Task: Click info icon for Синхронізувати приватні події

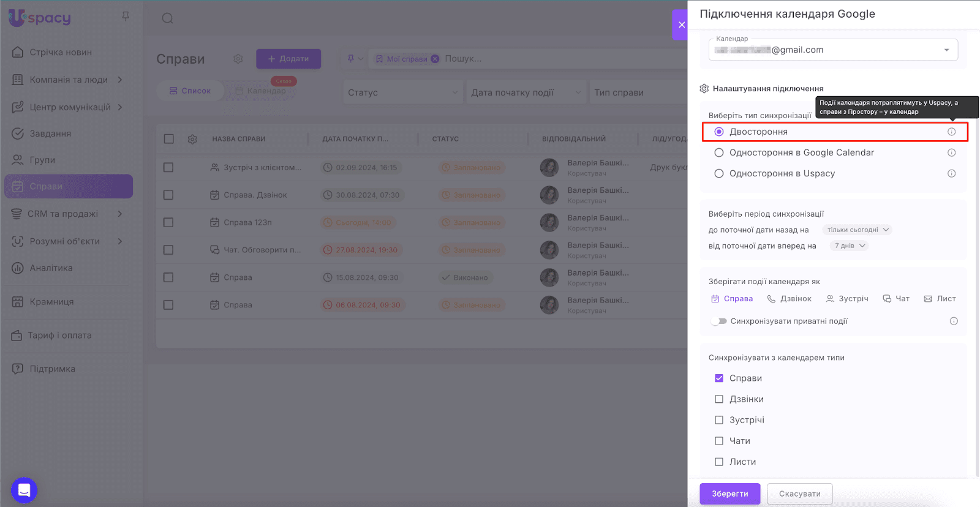Action: (953, 321)
